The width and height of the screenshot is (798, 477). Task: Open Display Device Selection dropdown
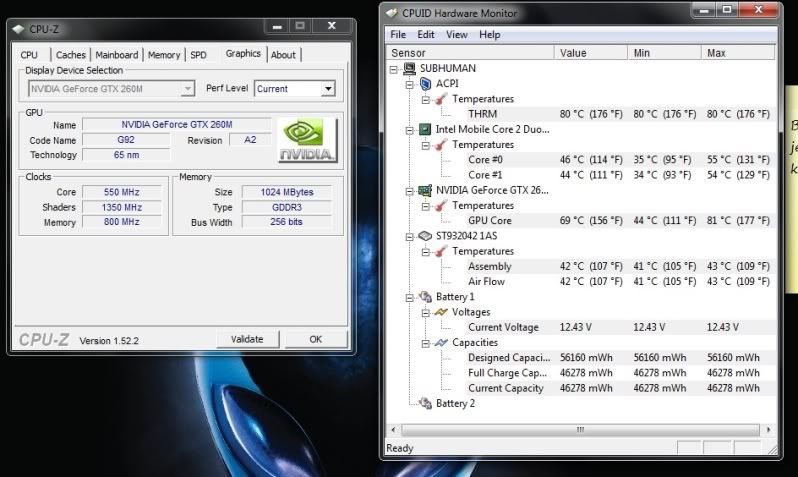click(188, 89)
